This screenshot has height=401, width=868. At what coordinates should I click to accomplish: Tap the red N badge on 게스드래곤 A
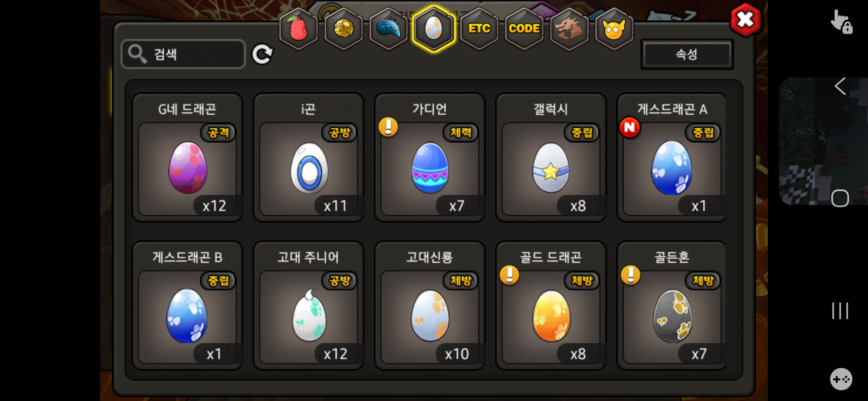(629, 127)
